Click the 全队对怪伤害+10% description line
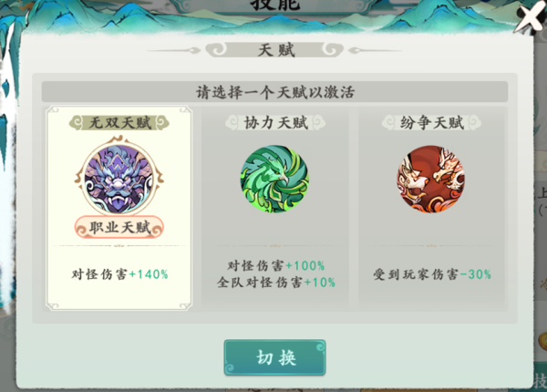This screenshot has height=392, width=547. 276,282
